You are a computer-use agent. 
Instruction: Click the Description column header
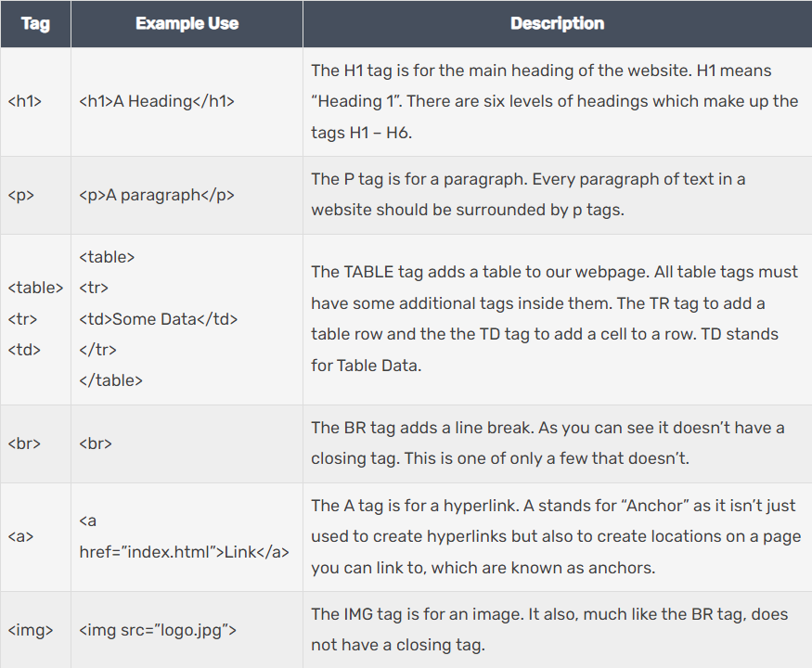click(x=557, y=23)
